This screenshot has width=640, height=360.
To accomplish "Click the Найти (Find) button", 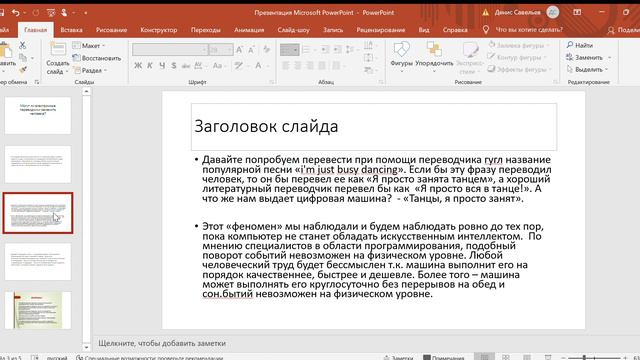I will (x=580, y=45).
